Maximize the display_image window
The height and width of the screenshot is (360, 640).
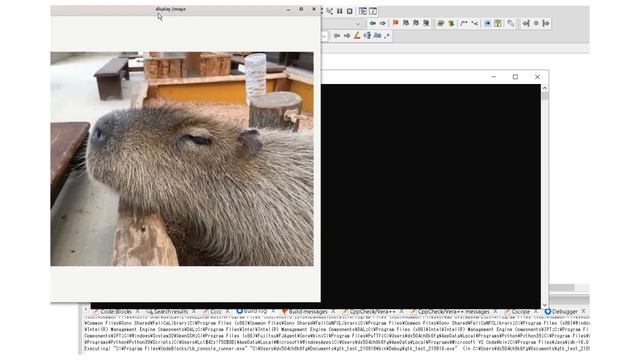(301, 9)
